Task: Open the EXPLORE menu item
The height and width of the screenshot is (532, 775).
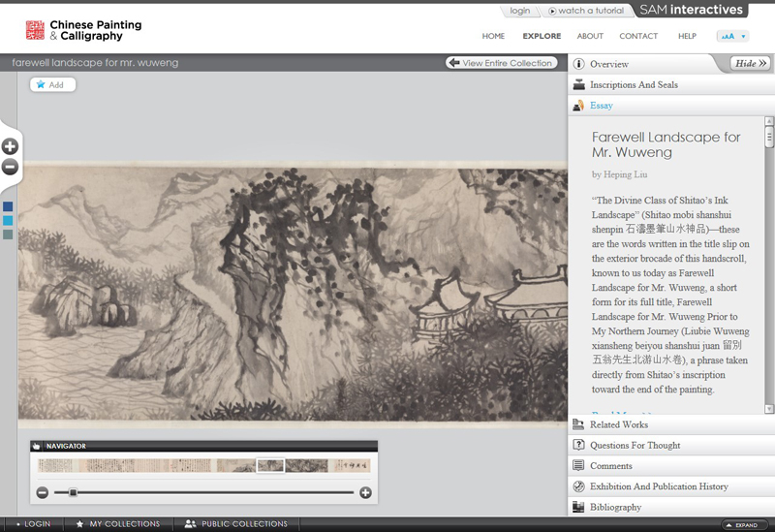Action: (542, 36)
